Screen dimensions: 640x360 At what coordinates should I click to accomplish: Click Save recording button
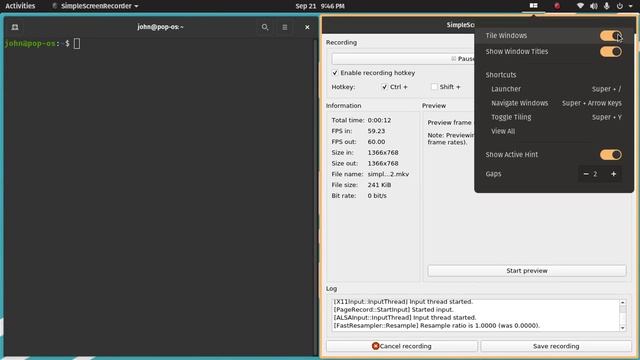point(556,346)
